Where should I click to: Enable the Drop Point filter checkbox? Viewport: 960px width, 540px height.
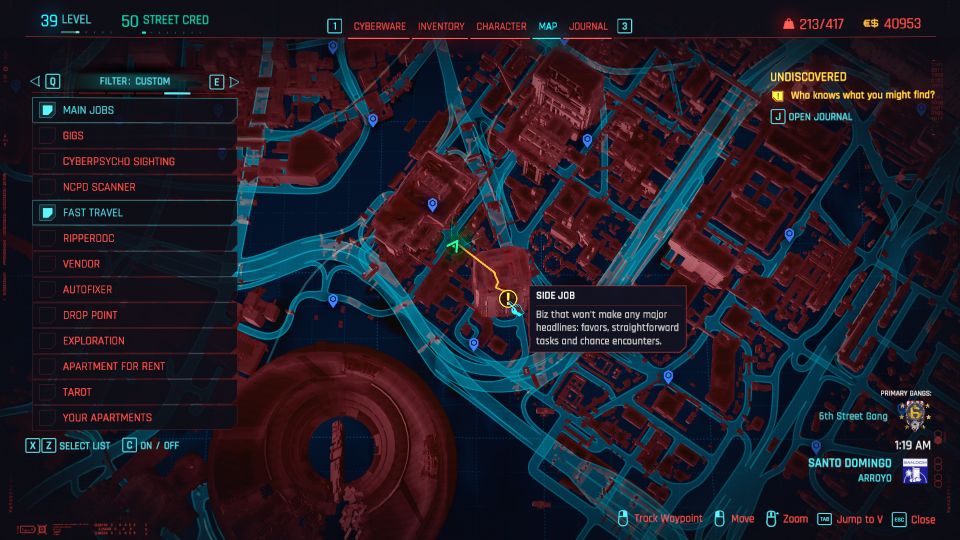coord(47,315)
